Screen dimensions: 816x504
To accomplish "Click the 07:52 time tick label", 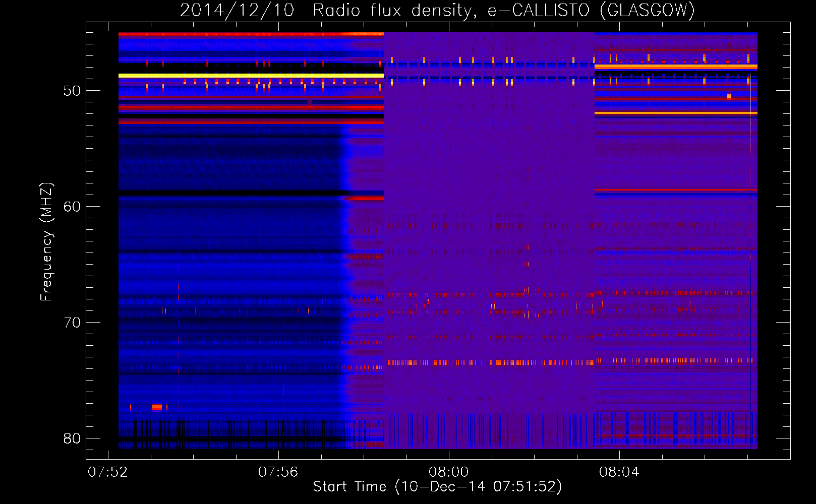I will coord(108,472).
